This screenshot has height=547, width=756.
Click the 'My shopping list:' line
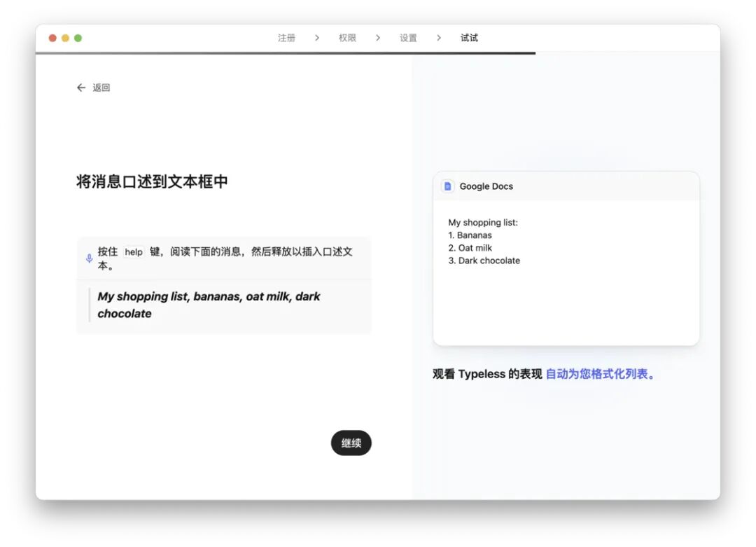click(482, 222)
